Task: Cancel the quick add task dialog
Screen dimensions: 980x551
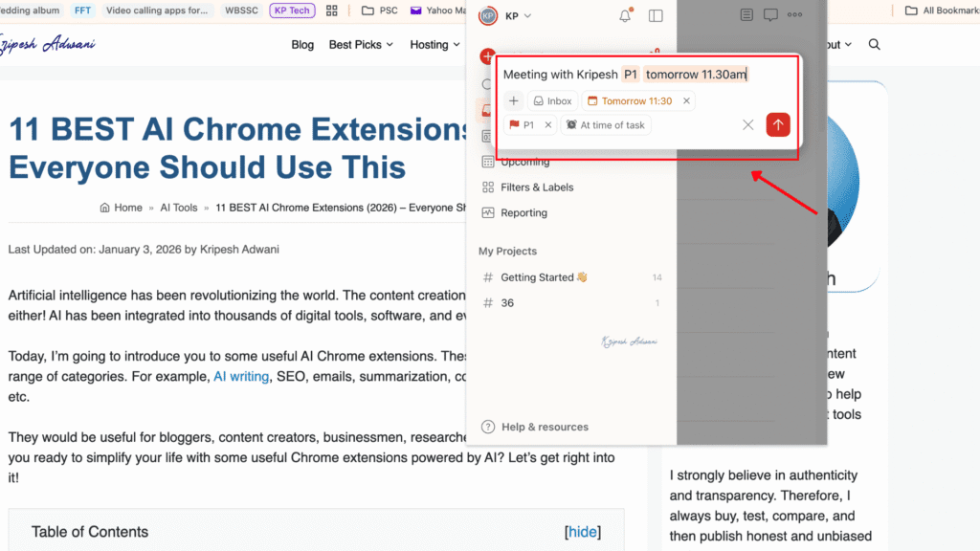Action: (748, 125)
